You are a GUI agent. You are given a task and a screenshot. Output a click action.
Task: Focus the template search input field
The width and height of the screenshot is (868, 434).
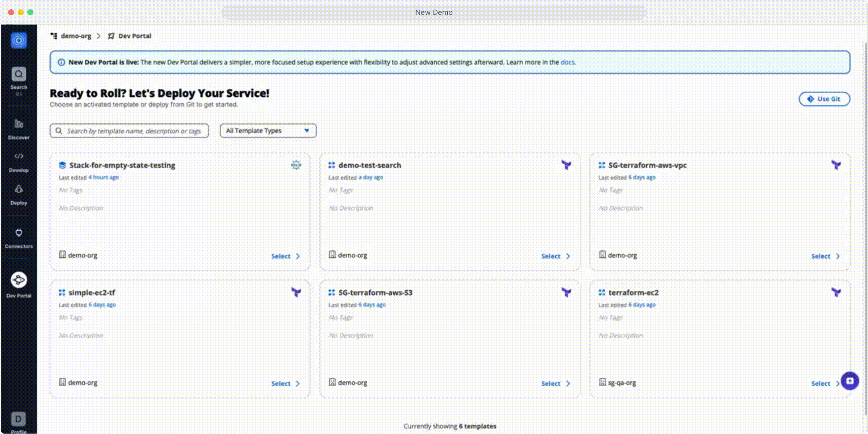(133, 131)
